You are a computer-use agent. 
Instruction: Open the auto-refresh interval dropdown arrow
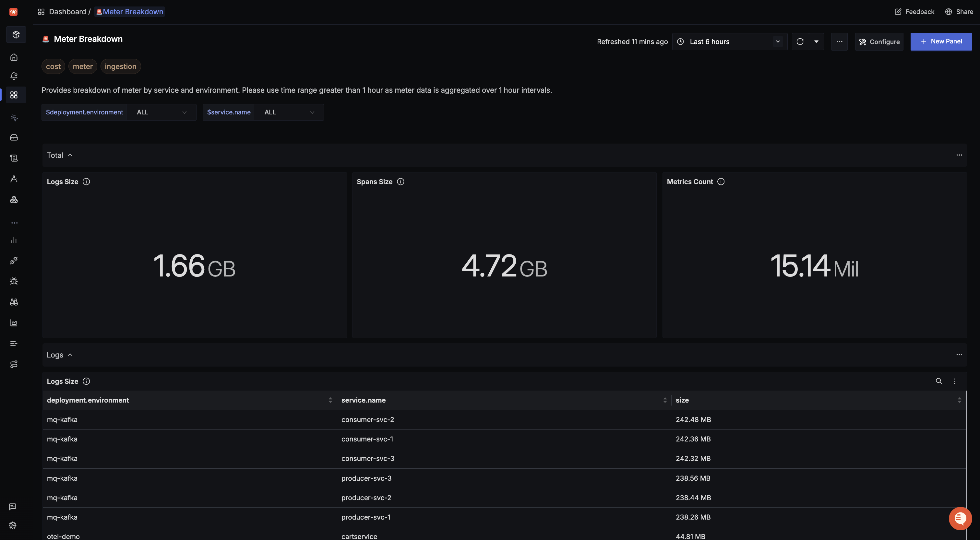click(x=816, y=41)
